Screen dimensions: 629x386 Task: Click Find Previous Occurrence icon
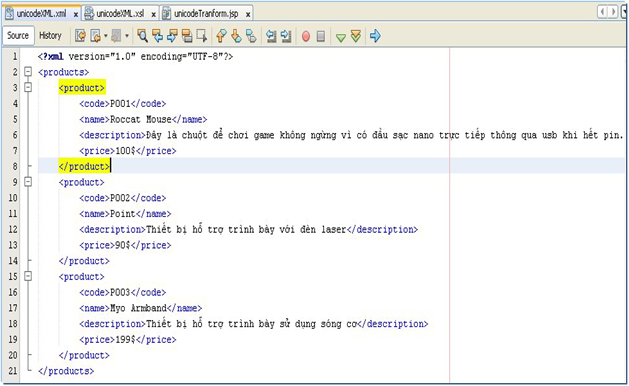(x=157, y=36)
